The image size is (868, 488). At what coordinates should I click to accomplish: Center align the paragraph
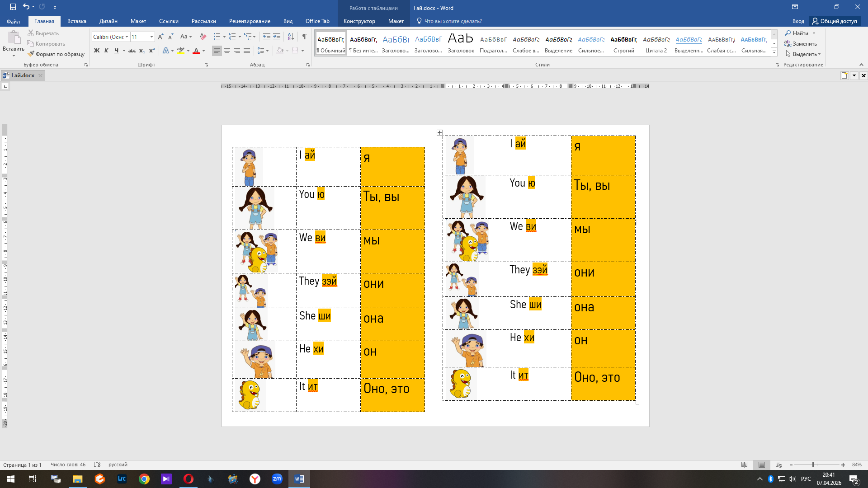click(x=227, y=51)
